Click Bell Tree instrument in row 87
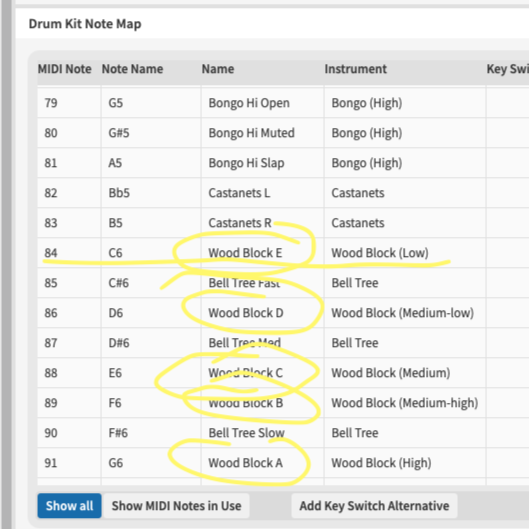This screenshot has height=529, width=529. point(405,343)
